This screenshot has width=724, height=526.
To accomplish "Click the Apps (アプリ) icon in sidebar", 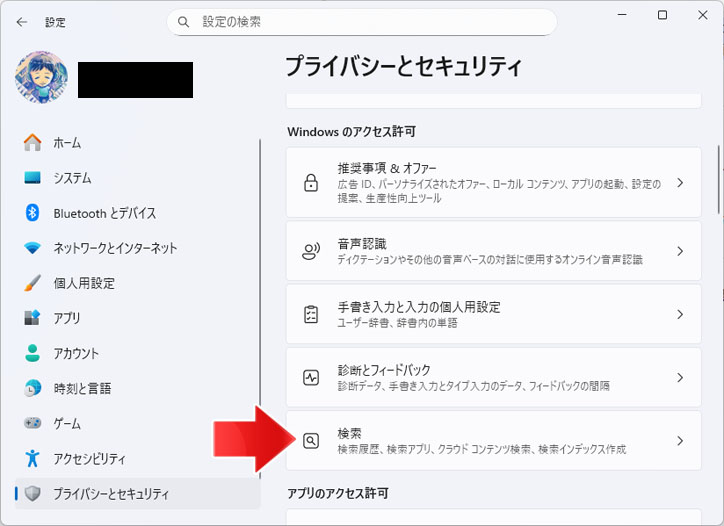I will coord(33,318).
